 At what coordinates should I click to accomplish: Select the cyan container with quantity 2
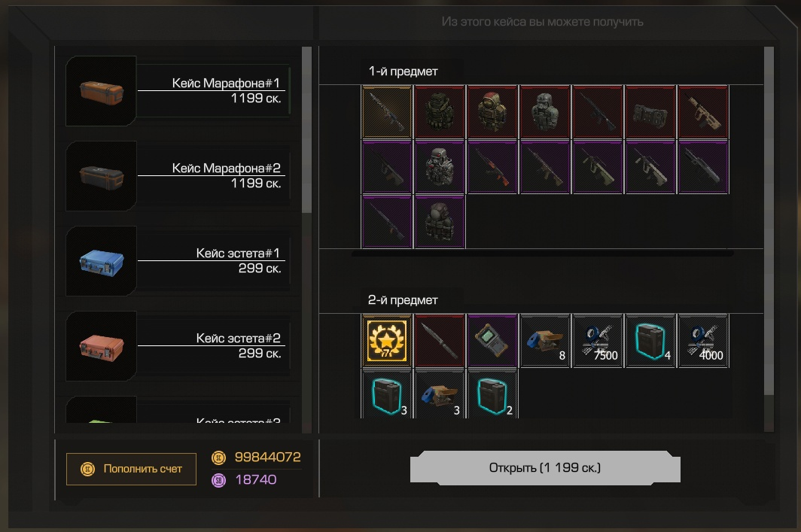click(x=492, y=395)
